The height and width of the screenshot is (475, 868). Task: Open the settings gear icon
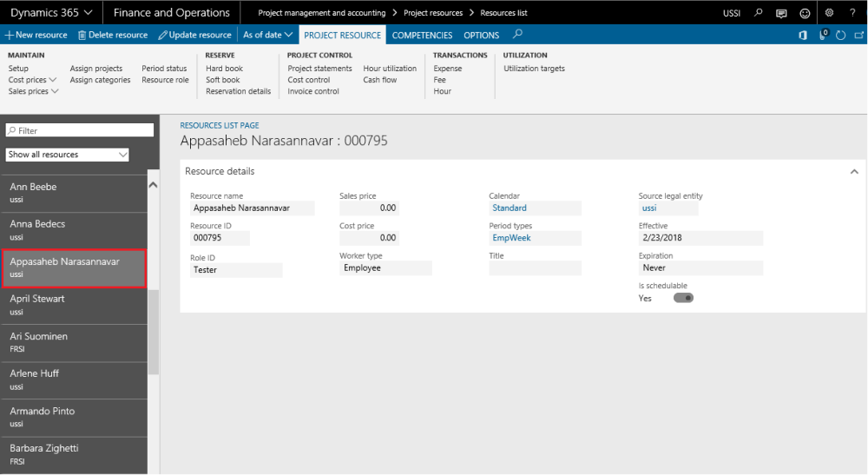[829, 13]
